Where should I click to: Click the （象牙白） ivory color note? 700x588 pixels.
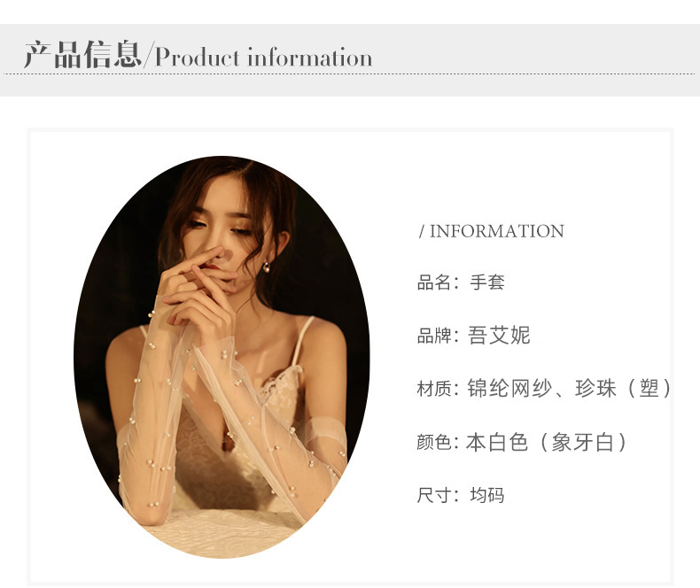pyautogui.click(x=582, y=442)
